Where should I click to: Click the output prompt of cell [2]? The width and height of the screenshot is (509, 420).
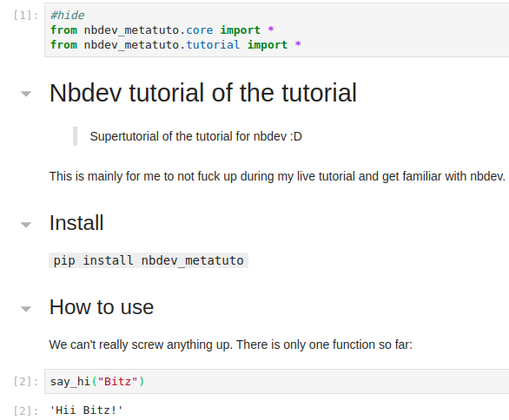[x=26, y=410]
